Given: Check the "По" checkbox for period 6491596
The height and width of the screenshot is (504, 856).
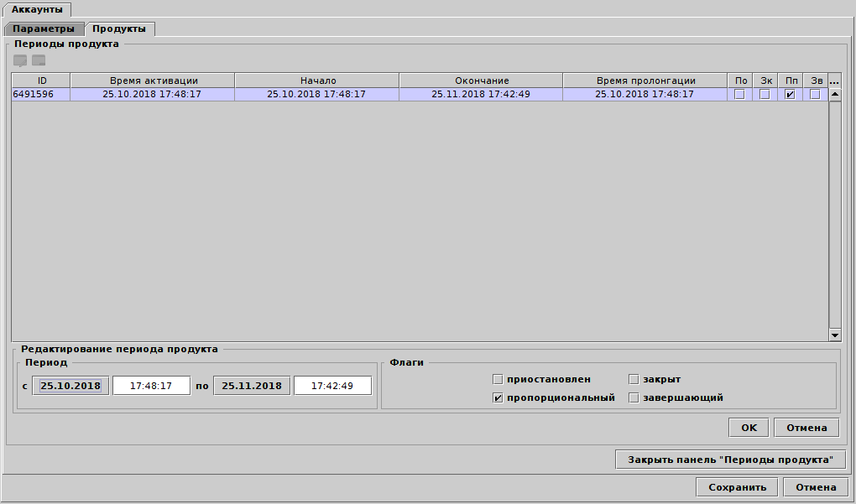Looking at the screenshot, I should [x=740, y=94].
